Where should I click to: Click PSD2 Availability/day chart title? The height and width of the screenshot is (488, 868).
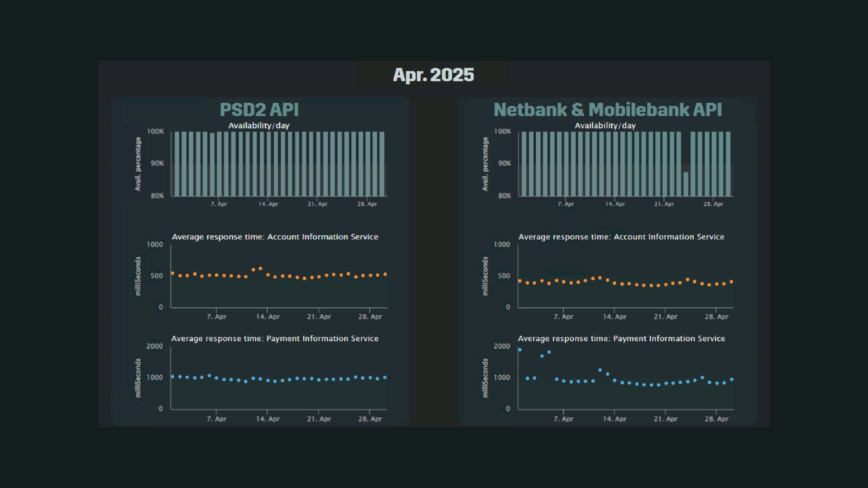(259, 126)
